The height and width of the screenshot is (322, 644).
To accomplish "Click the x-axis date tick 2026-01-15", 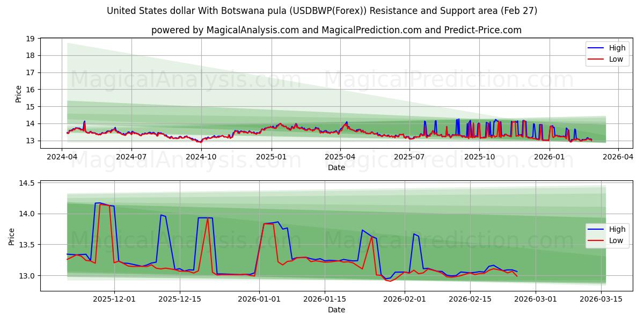I will coord(324,299).
